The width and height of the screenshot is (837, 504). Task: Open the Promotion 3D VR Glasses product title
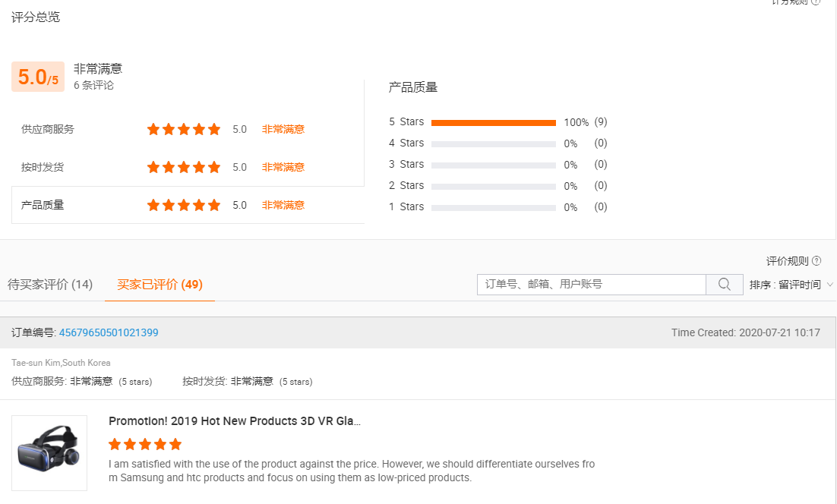(235, 421)
